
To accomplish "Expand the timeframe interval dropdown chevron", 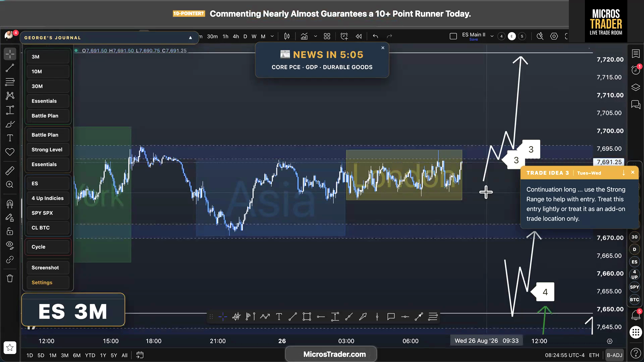I will click(x=272, y=36).
